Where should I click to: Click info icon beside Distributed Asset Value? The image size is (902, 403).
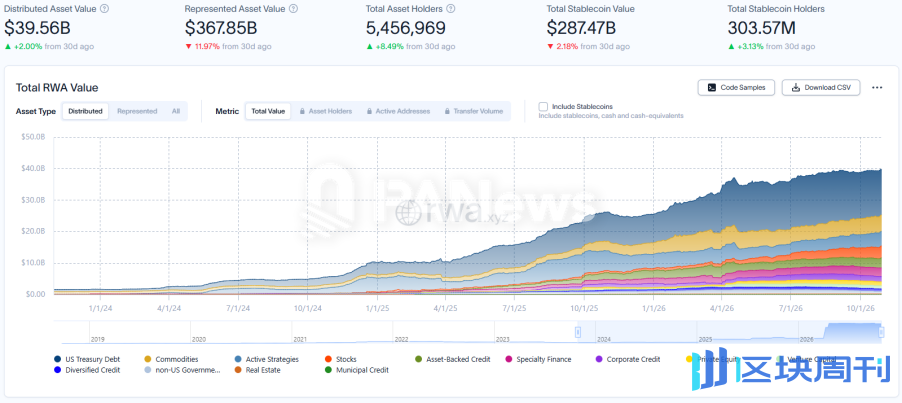(x=104, y=9)
